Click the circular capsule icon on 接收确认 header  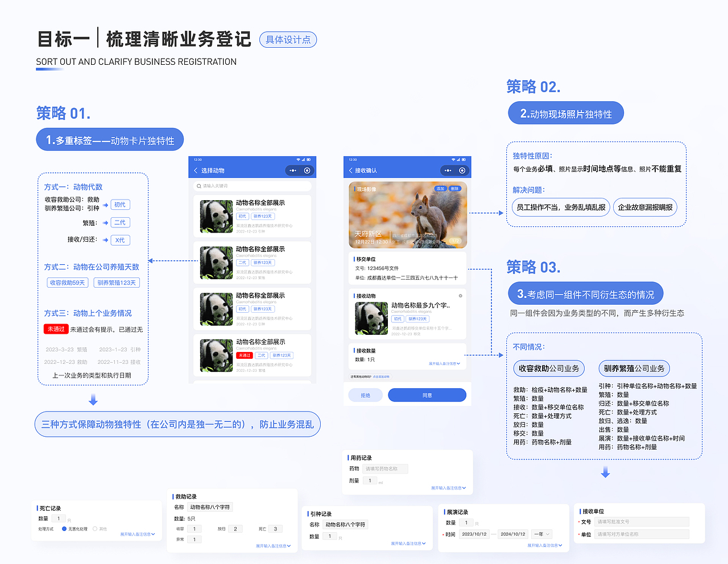[462, 169]
